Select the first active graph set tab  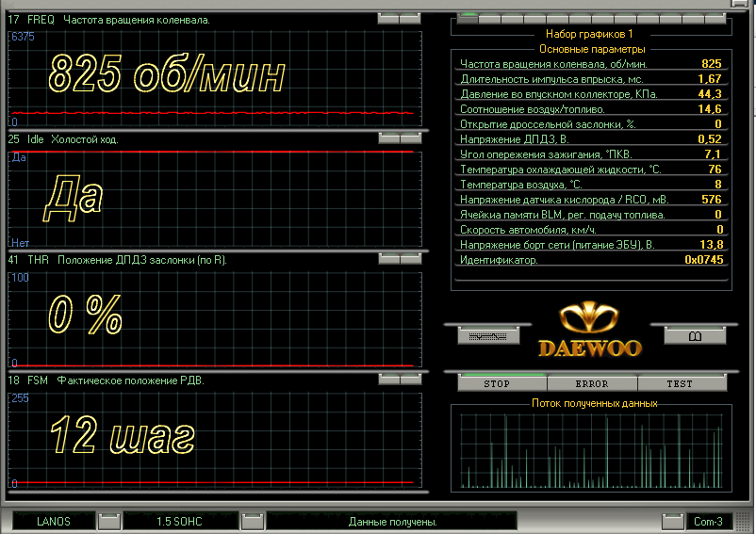[x=468, y=18]
